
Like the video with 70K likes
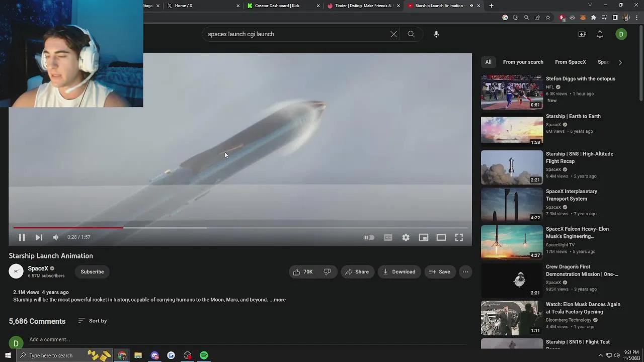click(302, 271)
